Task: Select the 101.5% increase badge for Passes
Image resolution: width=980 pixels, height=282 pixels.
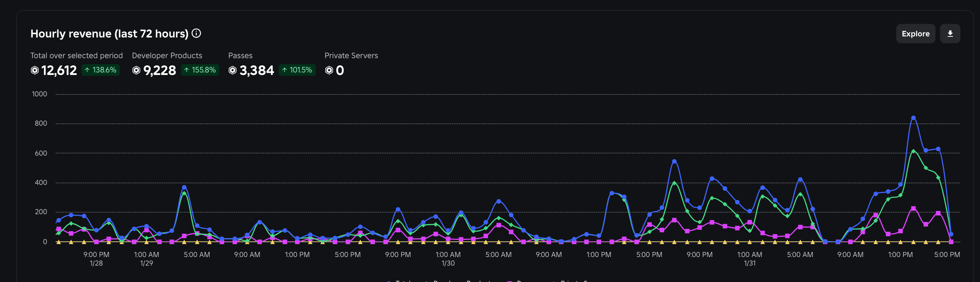Action: click(x=297, y=70)
